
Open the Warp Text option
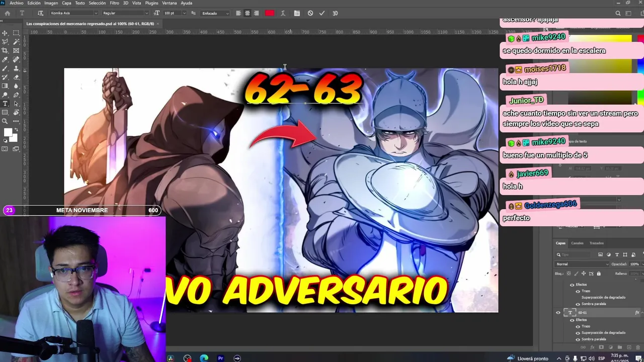click(x=284, y=13)
